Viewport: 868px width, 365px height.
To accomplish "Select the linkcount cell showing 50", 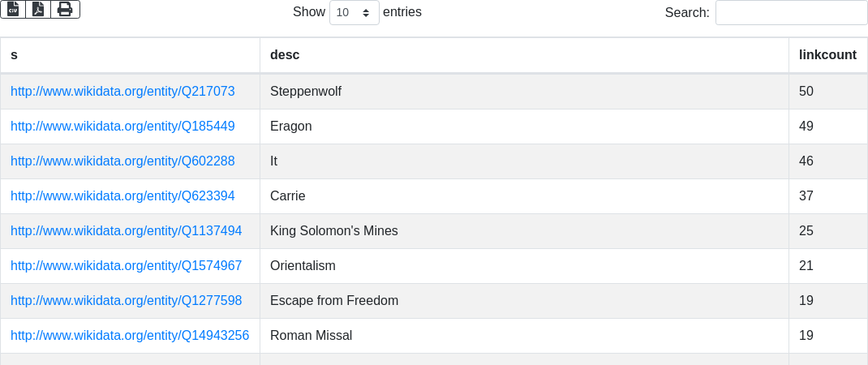I will click(828, 92).
